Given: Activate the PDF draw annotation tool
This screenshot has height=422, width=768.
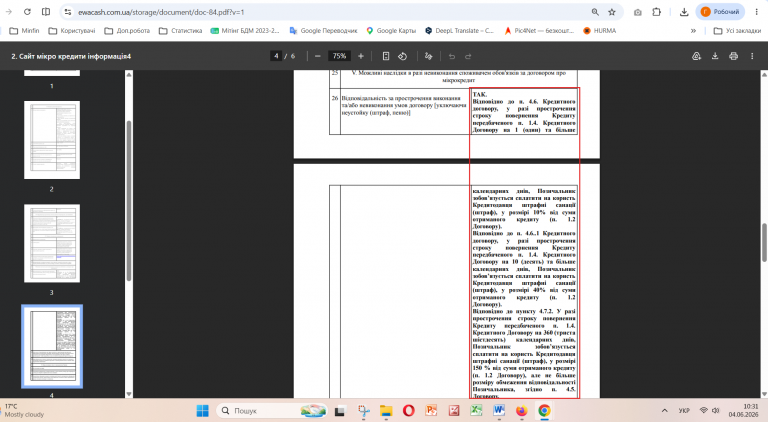Looking at the screenshot, I should click(x=429, y=56).
